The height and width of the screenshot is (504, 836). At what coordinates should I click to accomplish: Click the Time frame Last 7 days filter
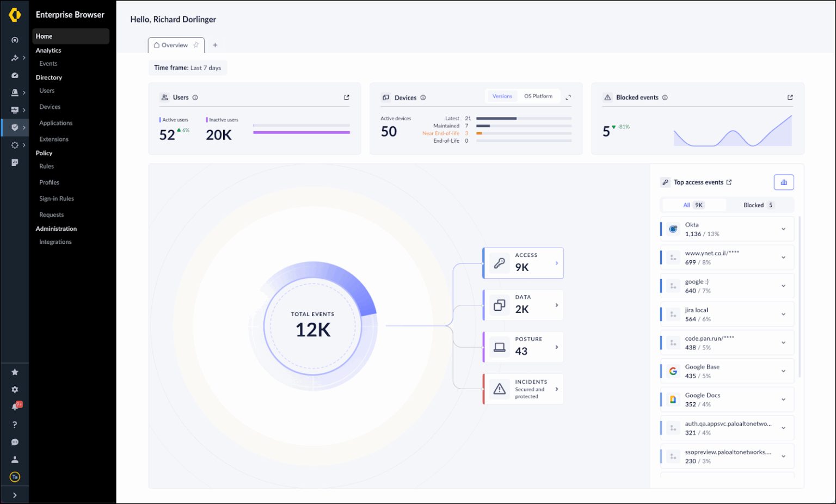(188, 67)
